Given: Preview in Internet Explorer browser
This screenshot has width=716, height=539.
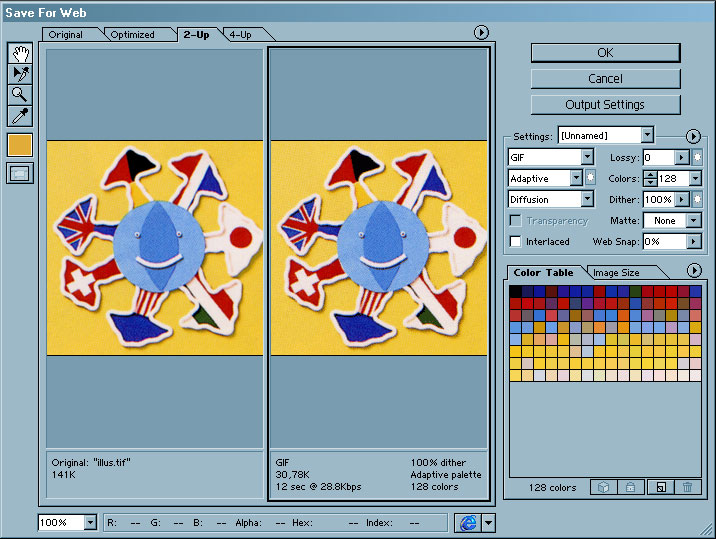Looking at the screenshot, I should point(468,523).
